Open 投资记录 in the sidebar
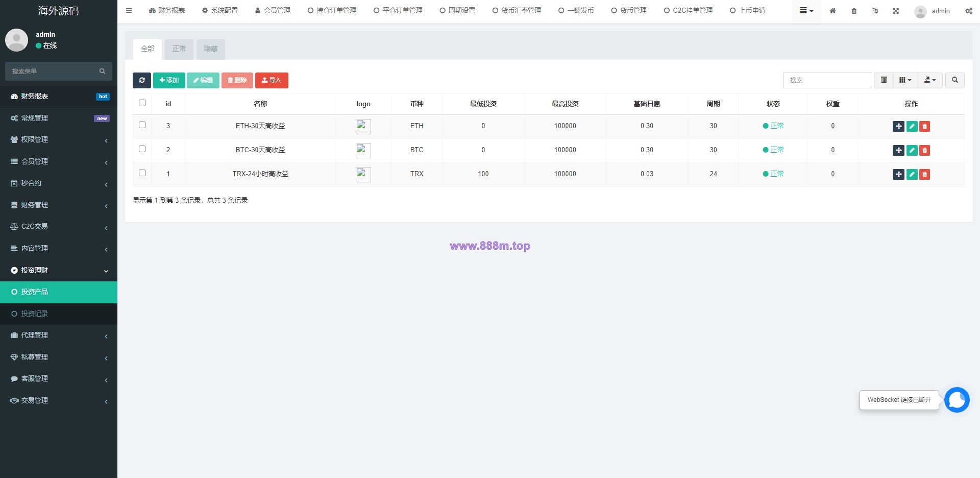The width and height of the screenshot is (980, 478). point(59,314)
